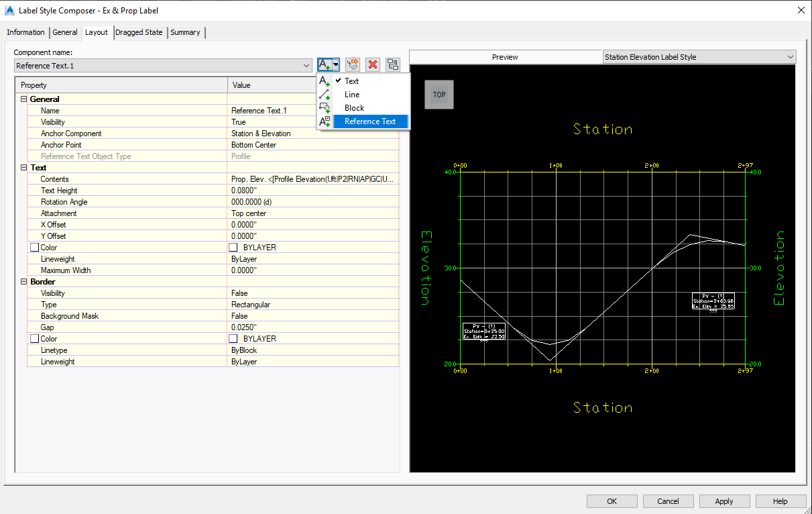
Task: Copy the current label component
Action: [352, 64]
